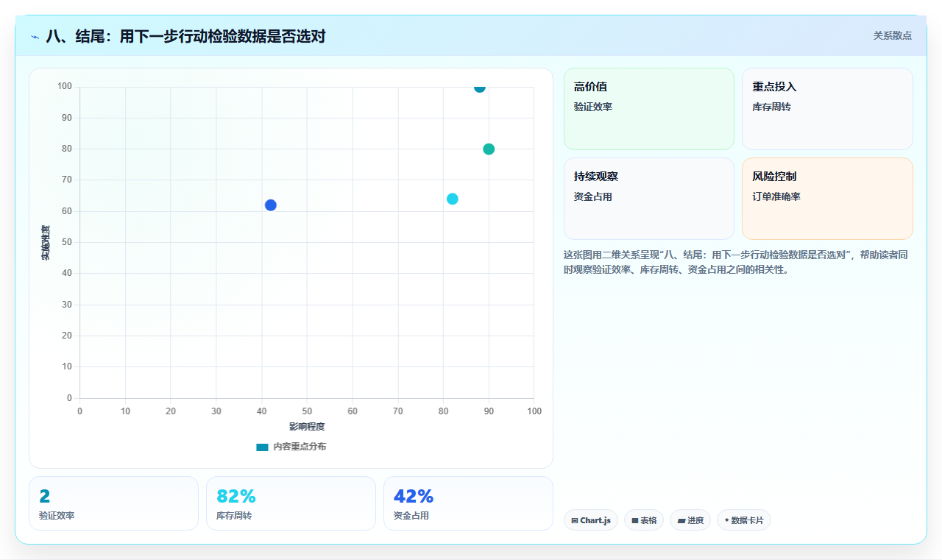Open the 风险控制 订单准确率 card

(827, 199)
